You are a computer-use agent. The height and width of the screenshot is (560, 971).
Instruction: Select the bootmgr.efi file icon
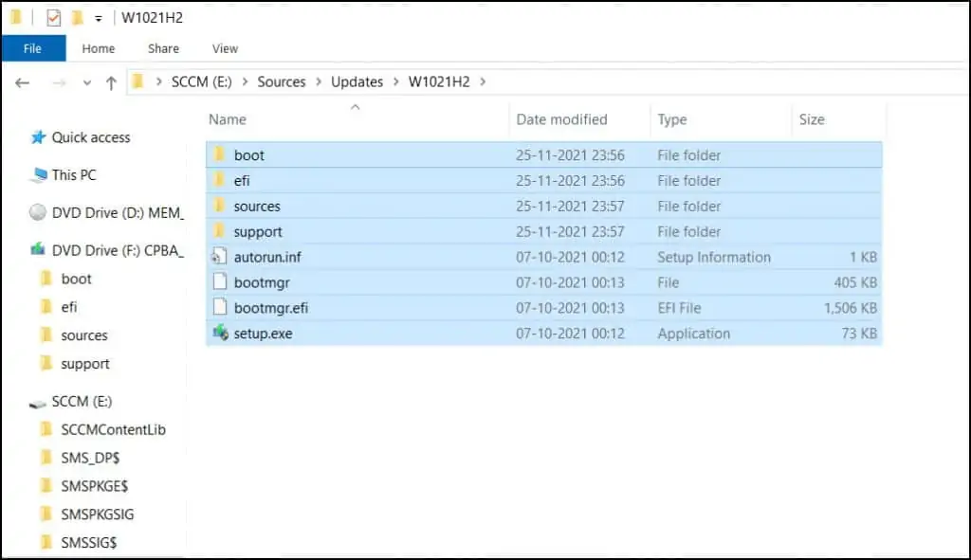point(220,307)
